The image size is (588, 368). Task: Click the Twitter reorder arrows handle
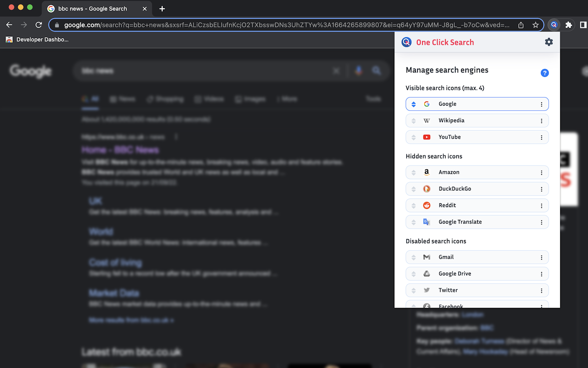pyautogui.click(x=413, y=291)
